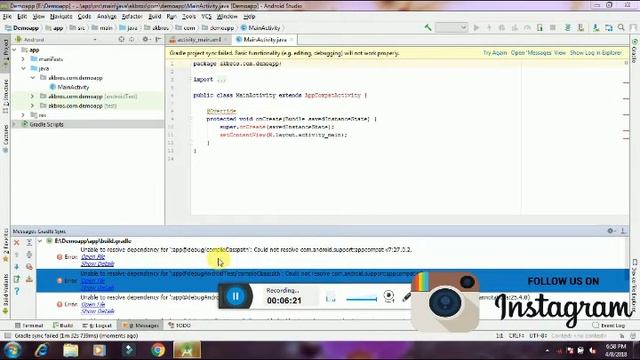Click the pen annotate icon in recording overlay

tap(406, 297)
